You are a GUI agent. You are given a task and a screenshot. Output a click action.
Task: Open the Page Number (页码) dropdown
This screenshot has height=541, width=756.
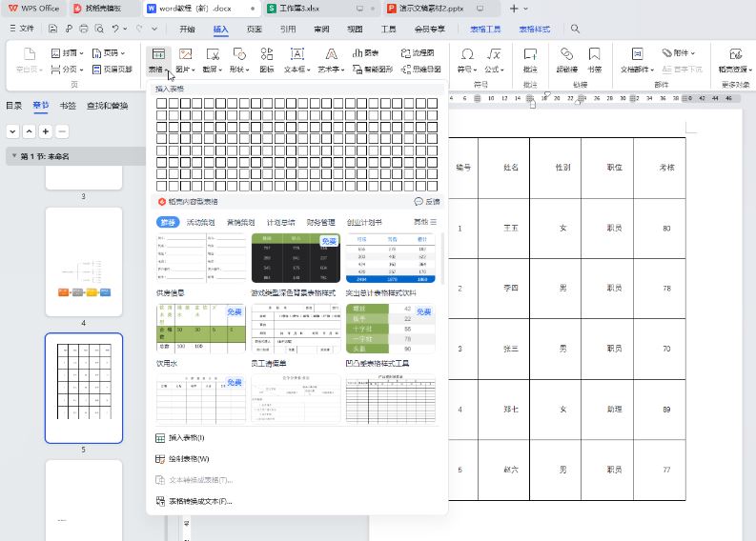[109, 53]
